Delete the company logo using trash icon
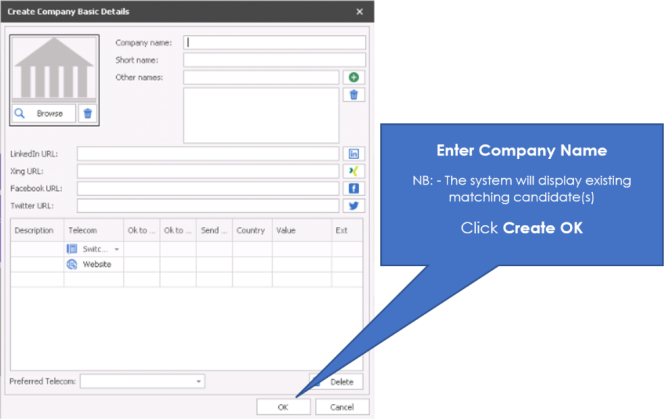The height and width of the screenshot is (419, 664). (87, 114)
